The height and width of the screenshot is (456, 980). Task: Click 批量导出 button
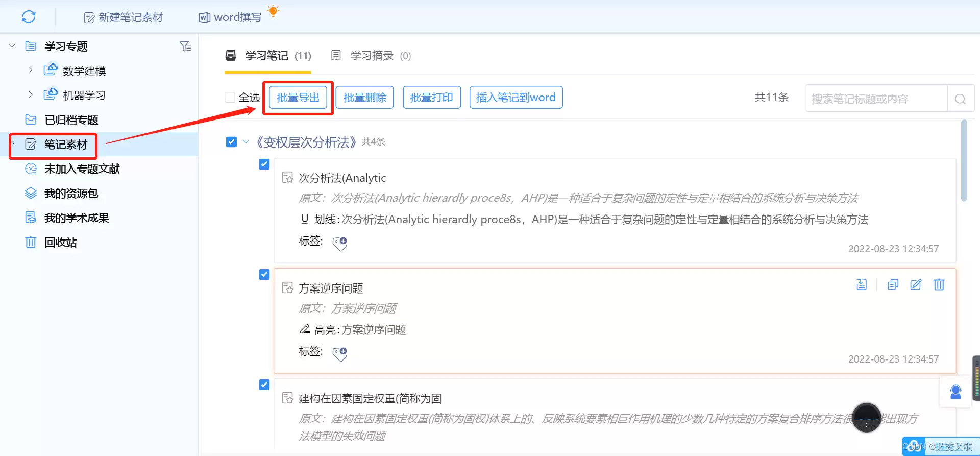tap(298, 98)
